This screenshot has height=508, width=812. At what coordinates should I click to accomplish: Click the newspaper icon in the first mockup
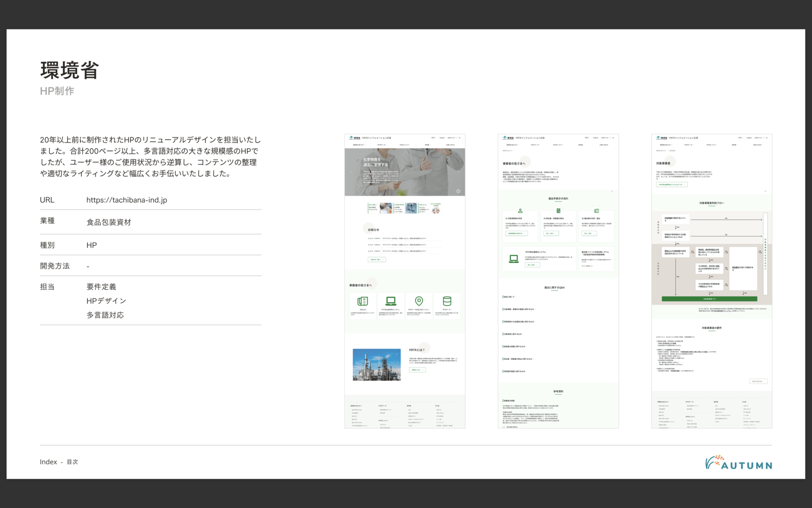[363, 301]
